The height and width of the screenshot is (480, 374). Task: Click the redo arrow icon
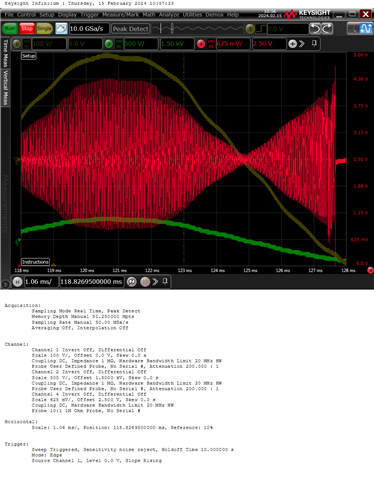pos(327,29)
